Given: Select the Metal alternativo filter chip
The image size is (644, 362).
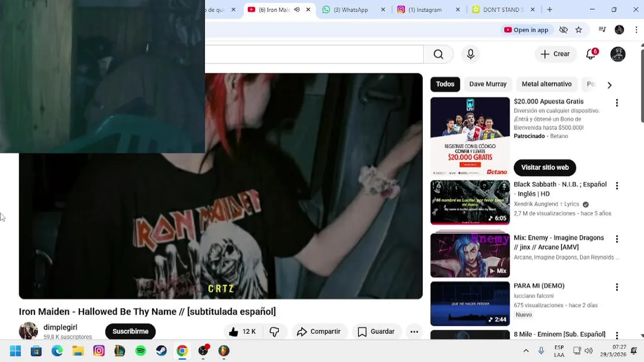Looking at the screenshot, I should [546, 84].
